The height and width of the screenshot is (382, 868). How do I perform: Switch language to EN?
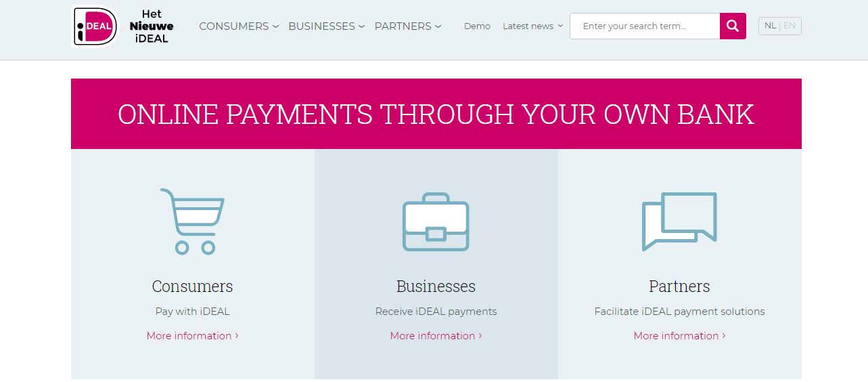(790, 26)
